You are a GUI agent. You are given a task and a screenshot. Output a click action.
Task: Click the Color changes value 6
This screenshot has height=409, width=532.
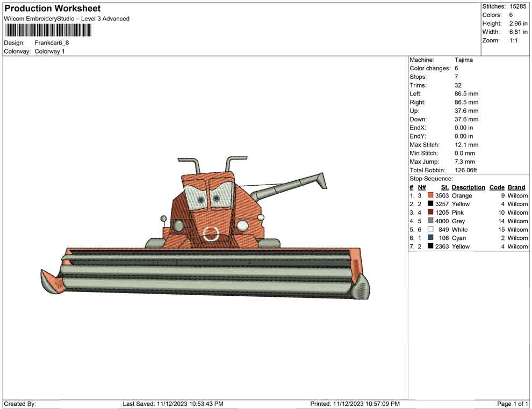456,69
